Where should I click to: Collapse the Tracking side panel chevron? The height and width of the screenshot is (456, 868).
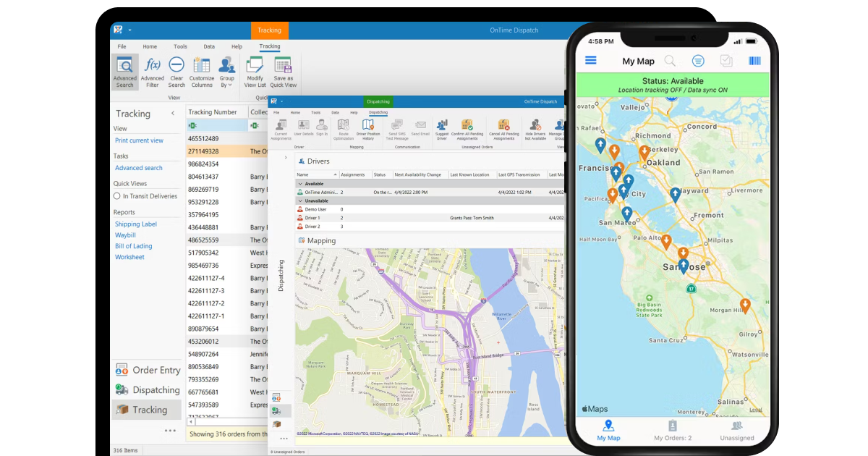173,114
